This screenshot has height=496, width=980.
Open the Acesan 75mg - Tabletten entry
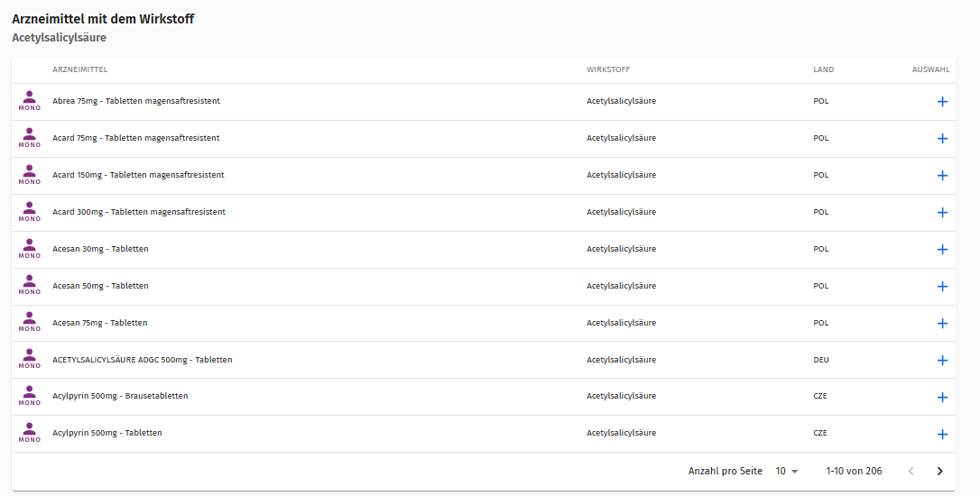pos(100,323)
